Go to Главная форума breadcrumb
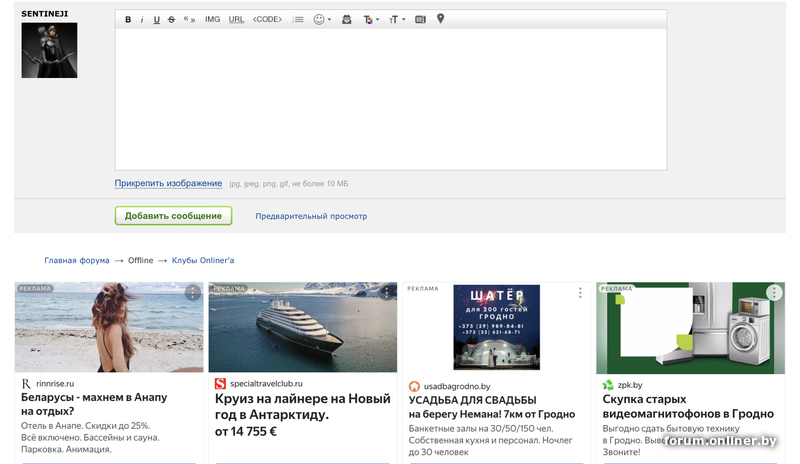The image size is (800, 464). [x=77, y=260]
